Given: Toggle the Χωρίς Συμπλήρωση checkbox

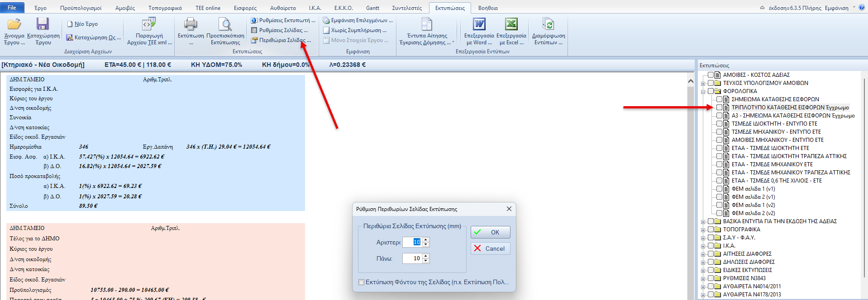Looking at the screenshot, I should (x=326, y=30).
